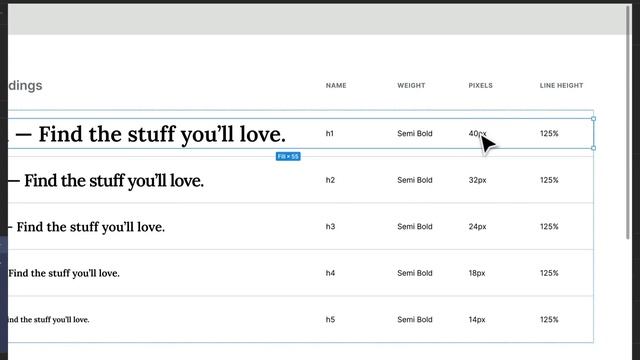Image resolution: width=640 pixels, height=360 pixels.
Task: Select 125% in the h3 row
Action: click(549, 227)
